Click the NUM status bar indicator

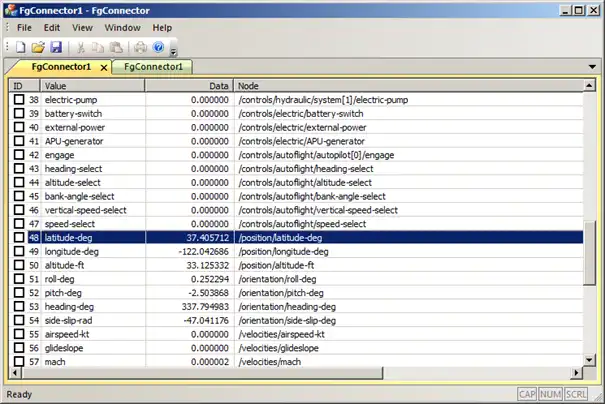551,394
